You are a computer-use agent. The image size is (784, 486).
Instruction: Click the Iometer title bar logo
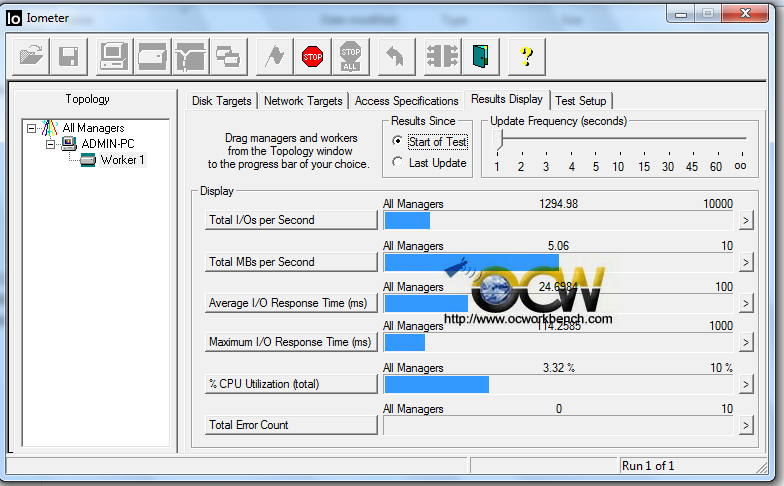pos(14,18)
